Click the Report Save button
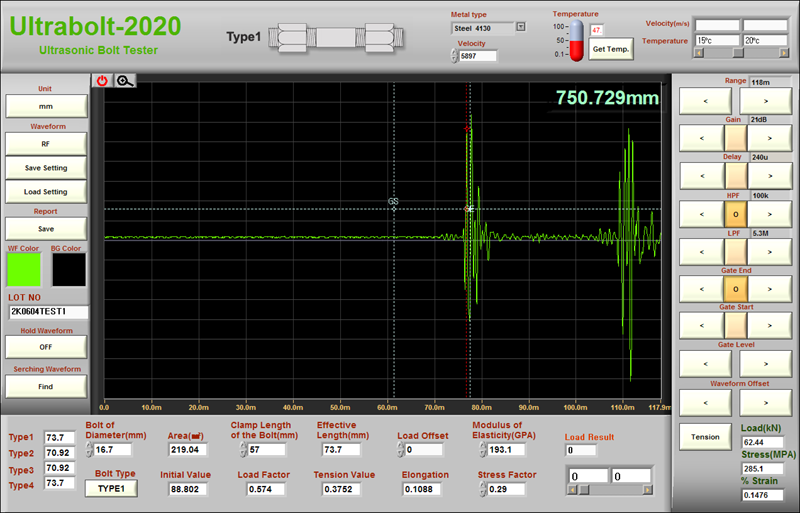This screenshot has height=513, width=800. pos(46,229)
